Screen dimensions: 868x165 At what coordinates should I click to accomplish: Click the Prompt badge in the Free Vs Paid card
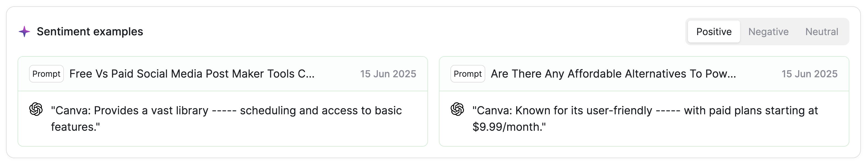47,74
